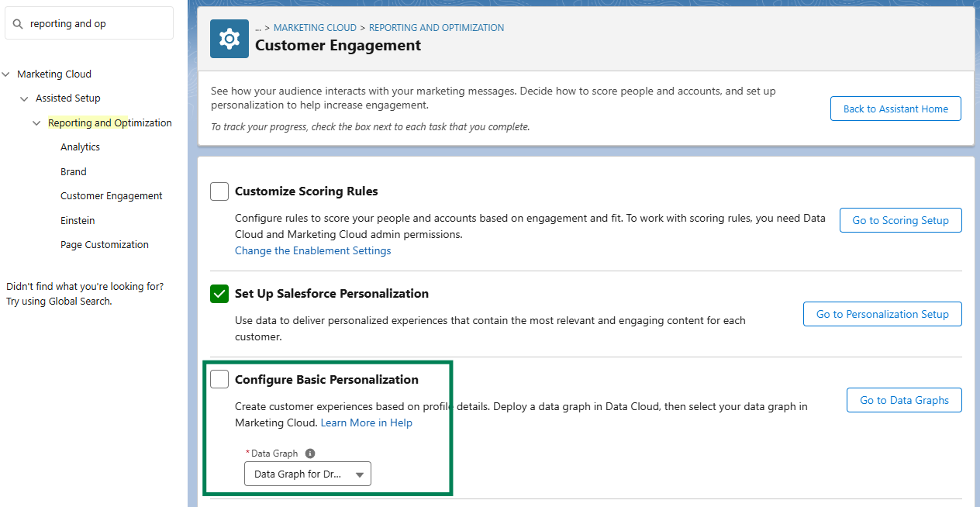The width and height of the screenshot is (980, 507).
Task: Uncheck Set Up Salesforce Personalization checkbox
Action: coord(219,294)
